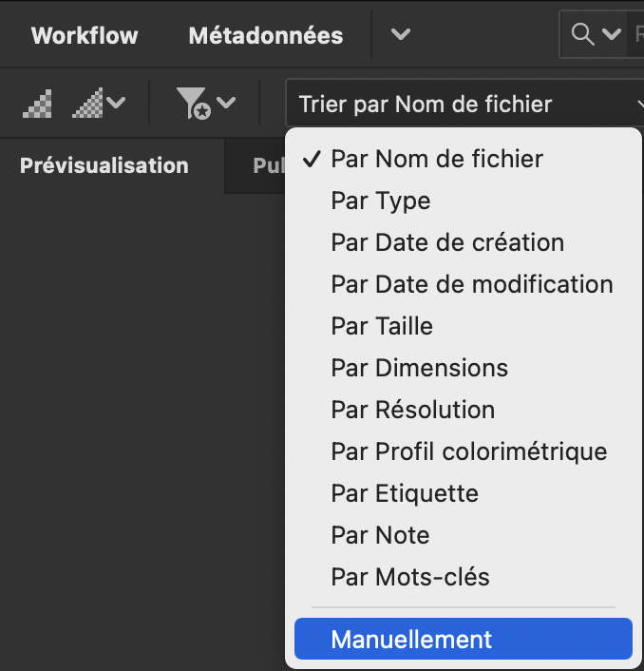This screenshot has height=671, width=644.
Task: Select Par Taille in sort menu
Action: 382,326
